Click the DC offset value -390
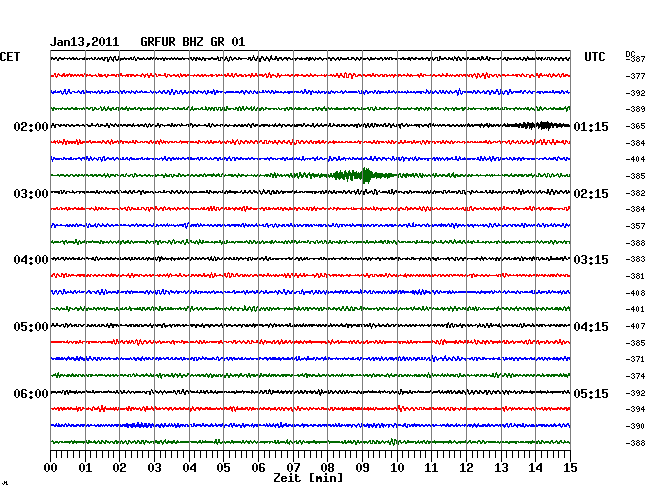This screenshot has width=650, height=494. click(635, 426)
